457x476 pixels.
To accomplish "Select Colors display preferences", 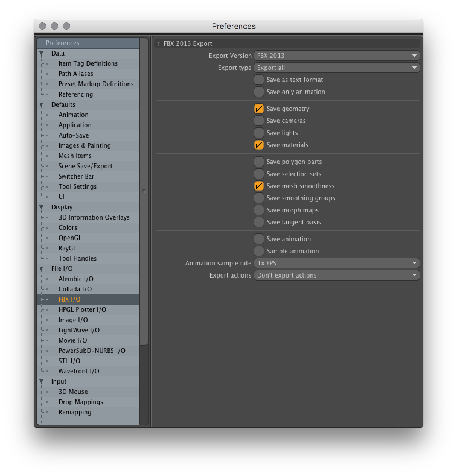I will click(88, 228).
